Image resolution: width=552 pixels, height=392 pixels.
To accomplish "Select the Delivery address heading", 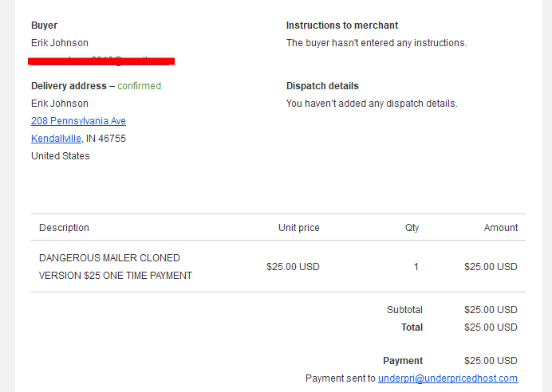I will tap(69, 86).
